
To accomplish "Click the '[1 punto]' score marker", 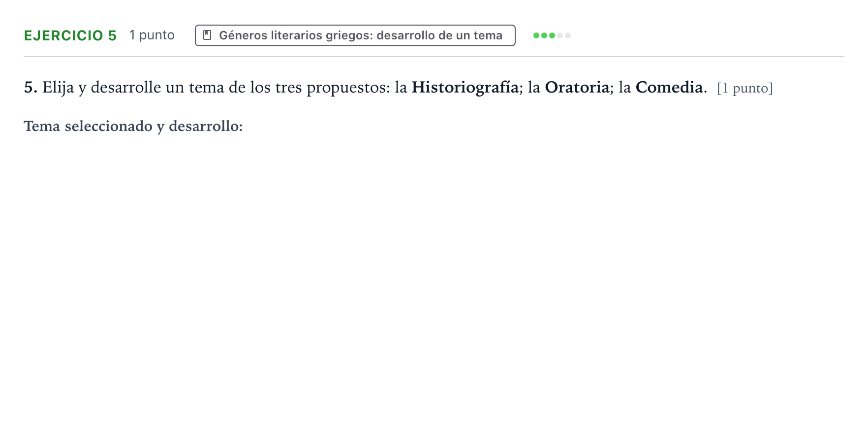I will (745, 89).
